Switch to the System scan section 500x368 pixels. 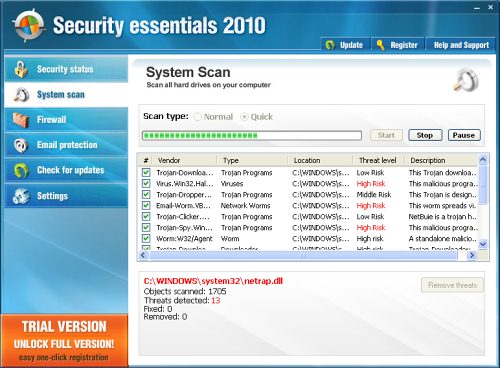click(66, 95)
